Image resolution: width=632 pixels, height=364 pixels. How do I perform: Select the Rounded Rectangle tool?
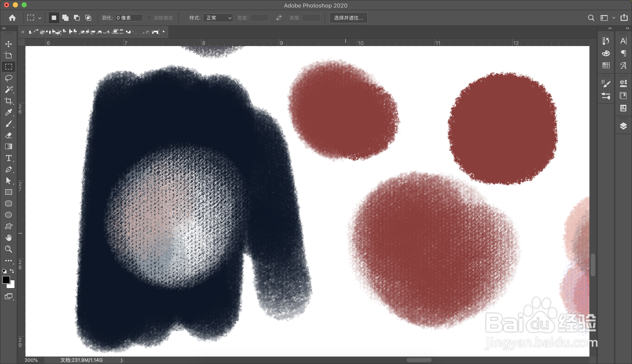(x=9, y=203)
